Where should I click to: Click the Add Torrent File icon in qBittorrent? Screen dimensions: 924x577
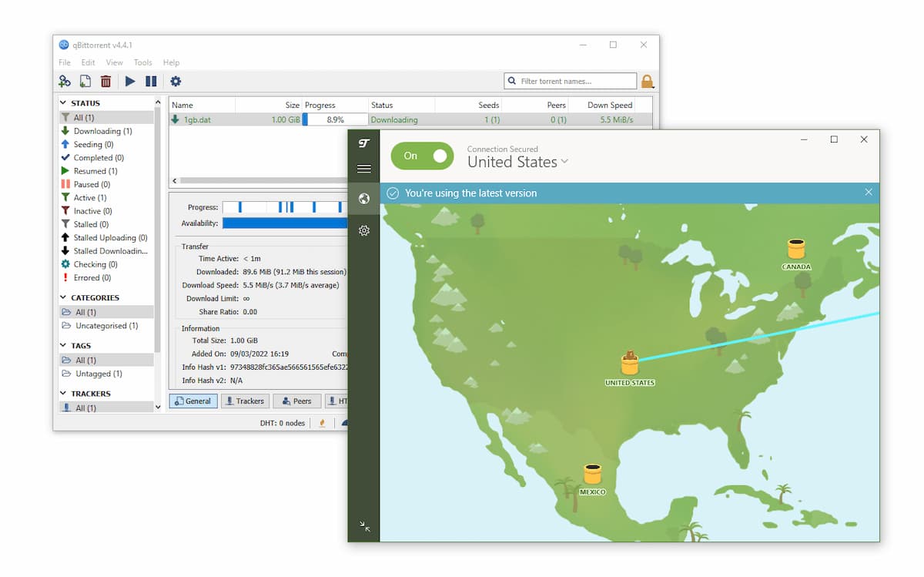click(x=85, y=81)
